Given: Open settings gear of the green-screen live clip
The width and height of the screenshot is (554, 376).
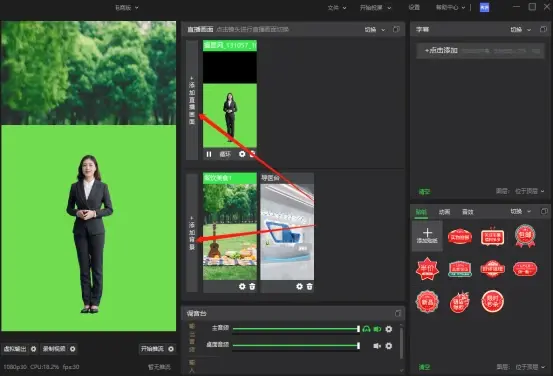Looking at the screenshot, I should pos(242,154).
